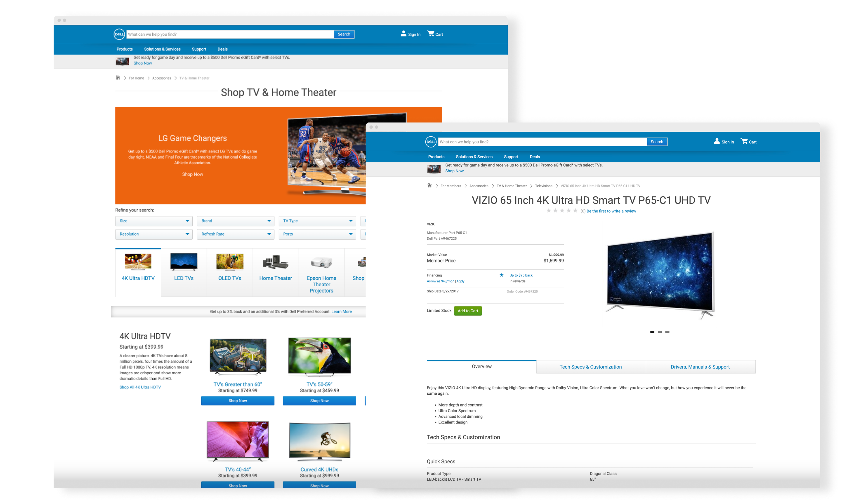Select LED TVs category tab
Image resolution: width=868 pixels, height=501 pixels.
tap(184, 272)
